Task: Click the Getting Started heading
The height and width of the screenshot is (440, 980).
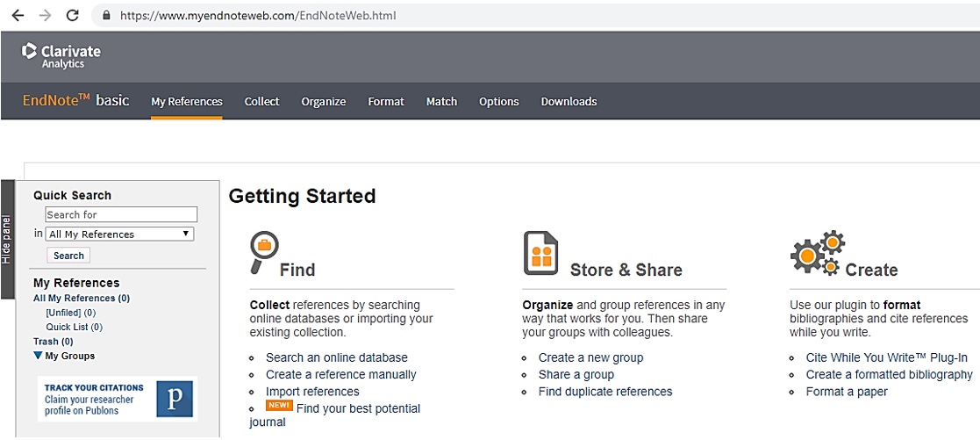Action: (x=302, y=196)
